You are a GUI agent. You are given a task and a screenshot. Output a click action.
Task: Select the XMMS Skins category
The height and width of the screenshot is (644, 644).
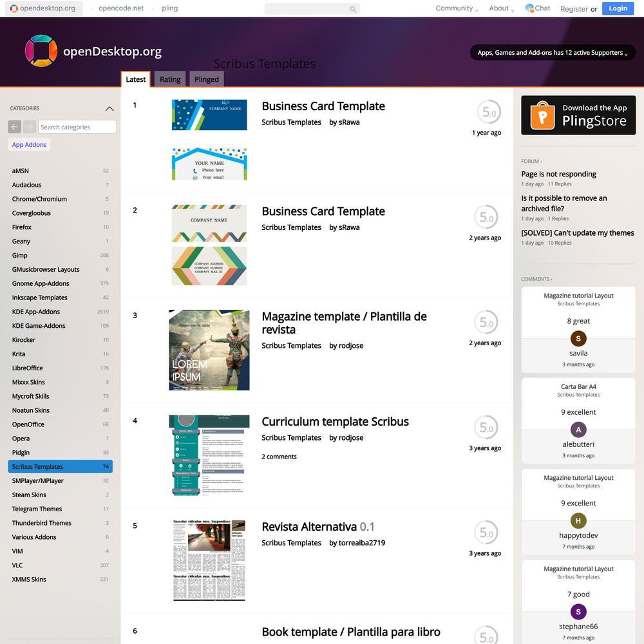(60, 580)
